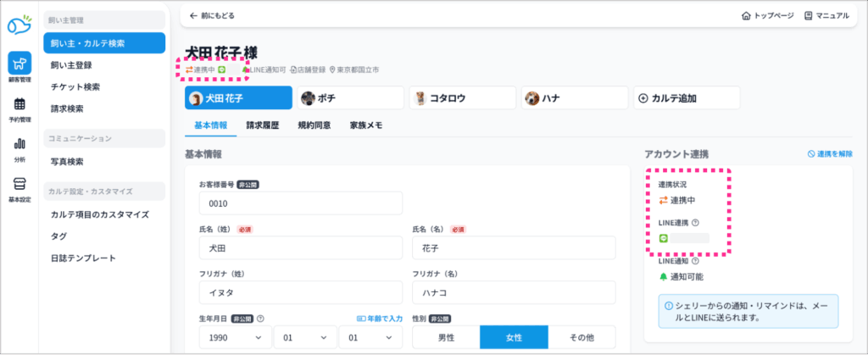
Task: Switch to 家族メモ tab
Action: [366, 125]
